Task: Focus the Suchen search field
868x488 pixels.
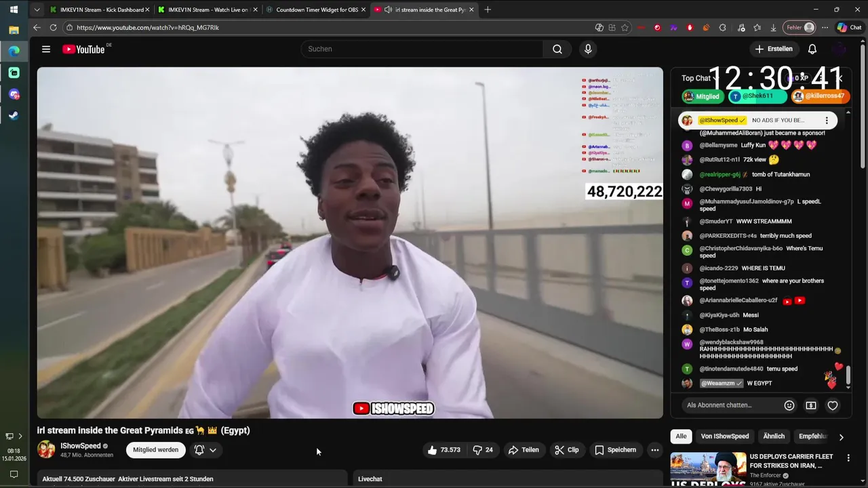Action: click(x=422, y=49)
